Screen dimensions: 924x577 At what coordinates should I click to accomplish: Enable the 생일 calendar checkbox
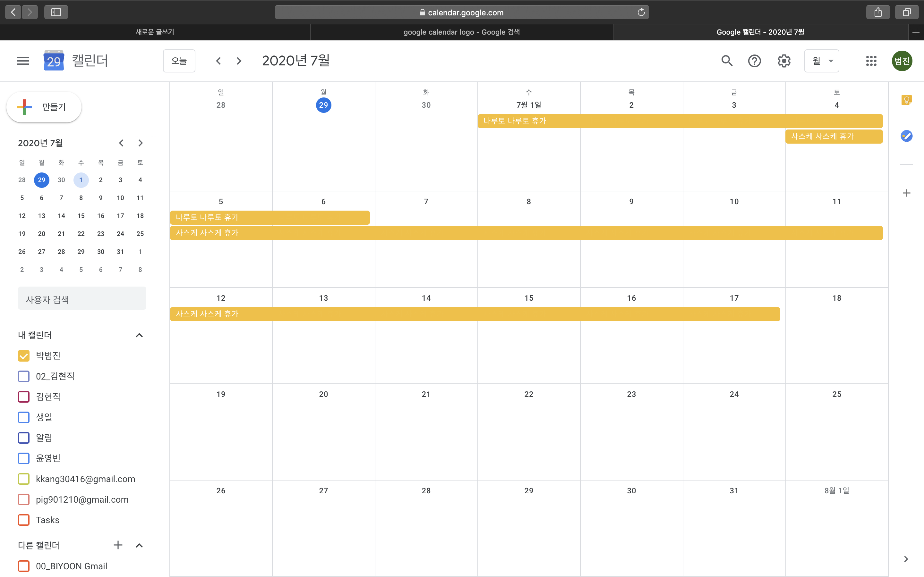[x=24, y=417]
